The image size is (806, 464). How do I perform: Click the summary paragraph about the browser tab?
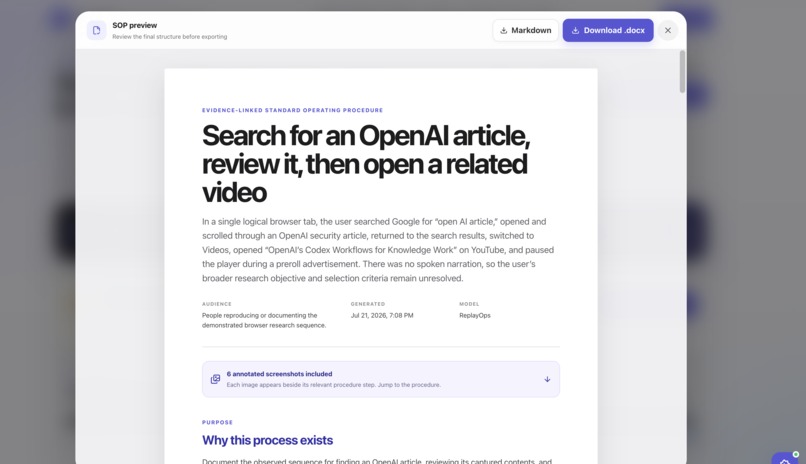[378, 250]
